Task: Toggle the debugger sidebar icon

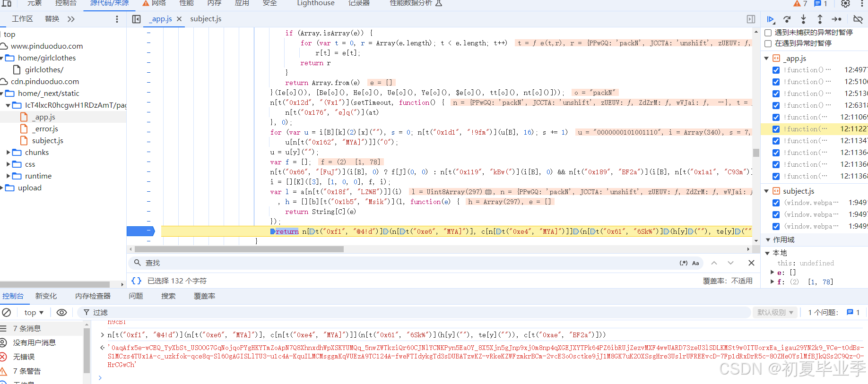Action: coord(751,19)
